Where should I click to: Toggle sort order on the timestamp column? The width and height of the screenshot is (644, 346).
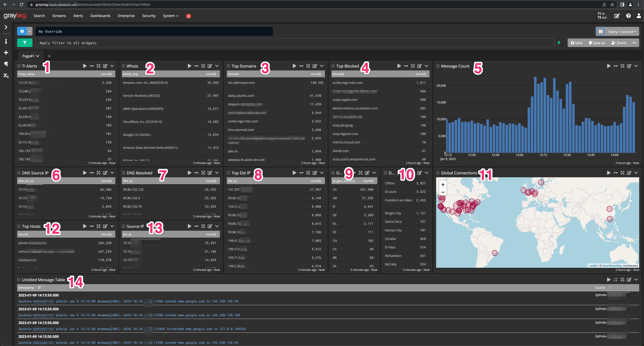(39, 287)
